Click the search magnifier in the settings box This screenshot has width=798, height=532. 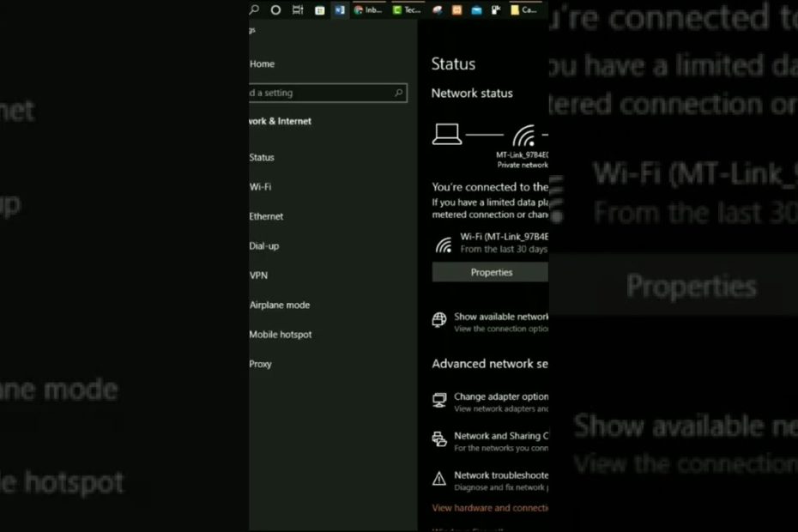399,93
